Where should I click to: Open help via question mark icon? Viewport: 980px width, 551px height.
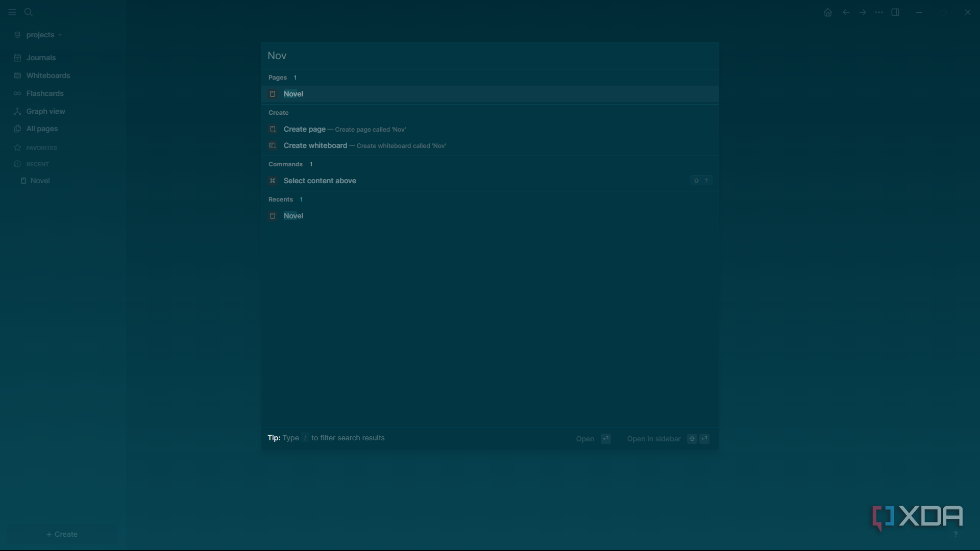pos(955,534)
